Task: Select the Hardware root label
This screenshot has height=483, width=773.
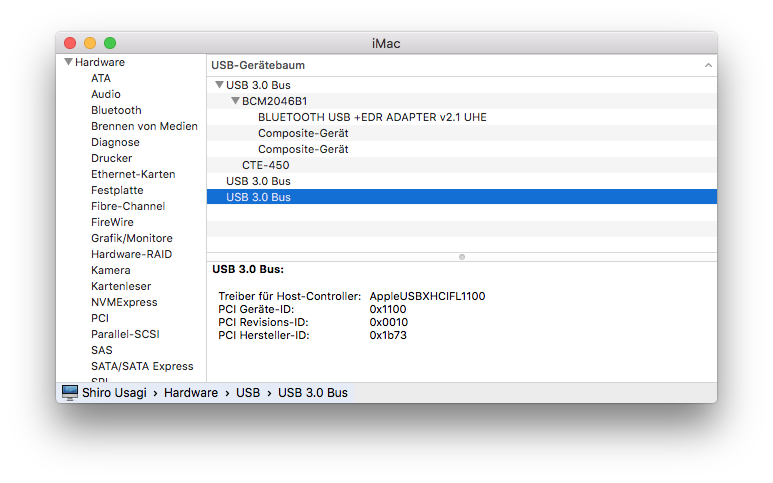Action: (100, 62)
